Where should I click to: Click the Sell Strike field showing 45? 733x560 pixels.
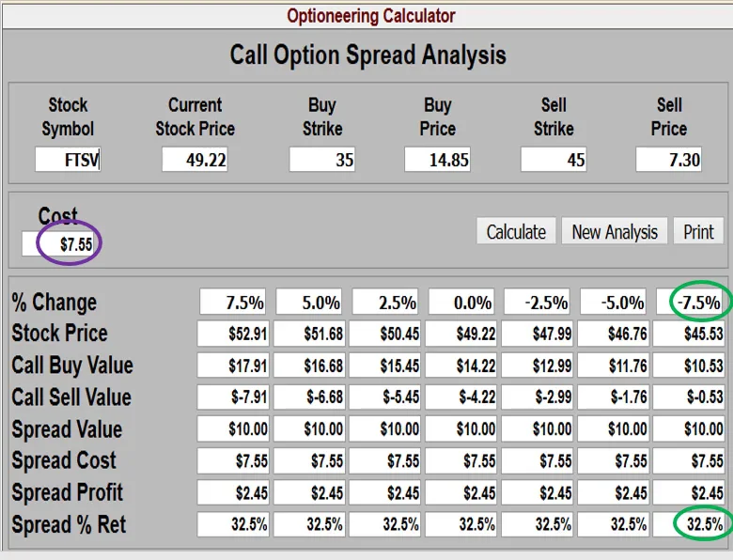[554, 160]
